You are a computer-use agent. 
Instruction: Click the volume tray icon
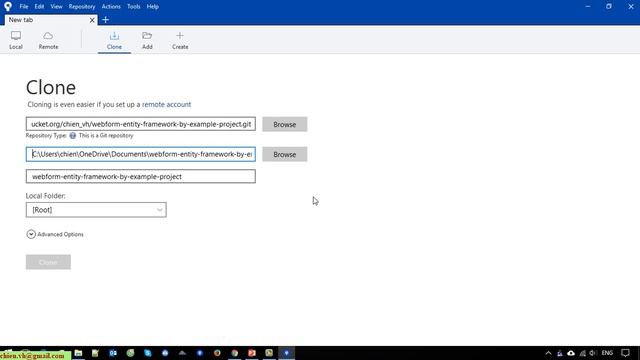(x=593, y=353)
